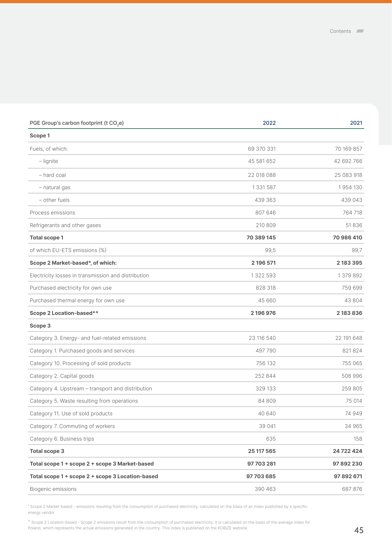Select Category 3 value 23 116 540
392x554 pixels.
[262, 338]
